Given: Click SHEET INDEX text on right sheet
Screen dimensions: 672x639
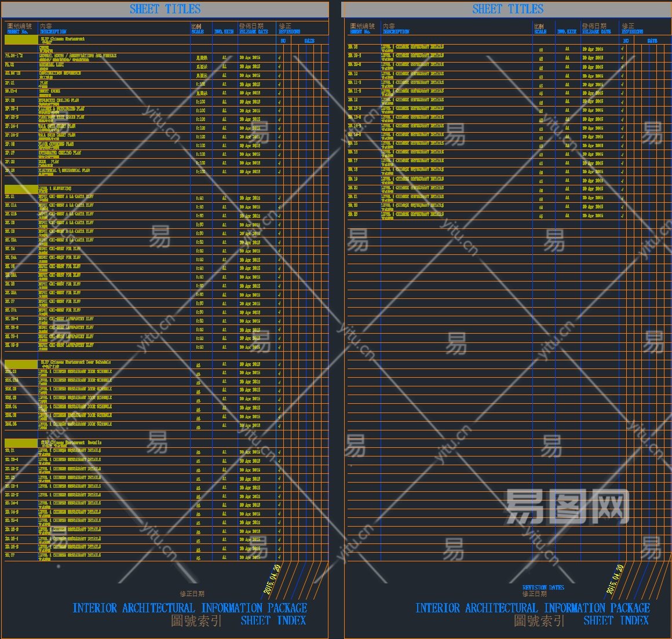Looking at the screenshot, I should [x=616, y=620].
